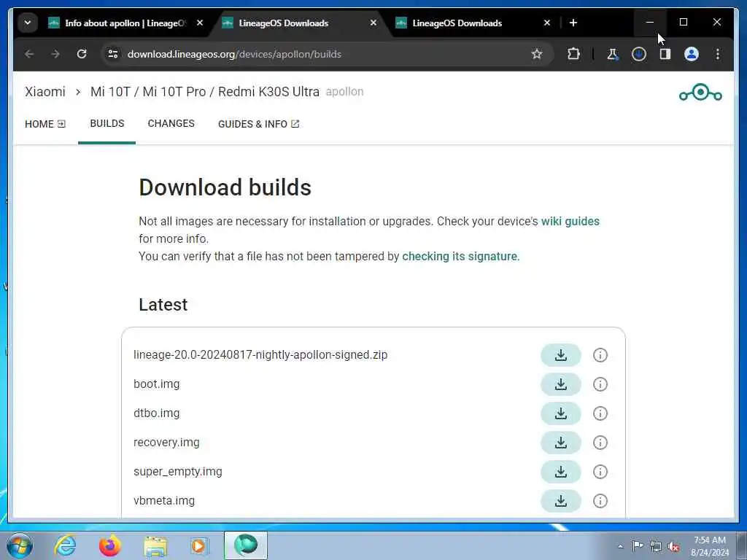Download boot.img file

pyautogui.click(x=561, y=384)
